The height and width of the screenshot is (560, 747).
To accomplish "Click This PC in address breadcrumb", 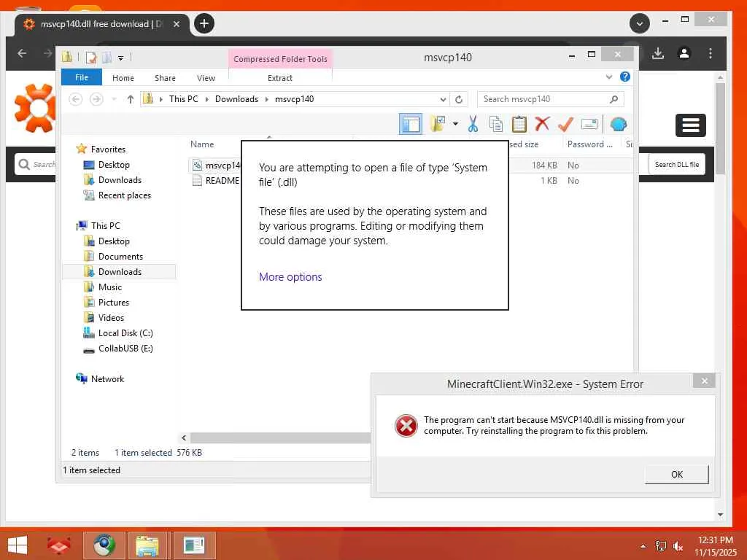I will tap(183, 99).
